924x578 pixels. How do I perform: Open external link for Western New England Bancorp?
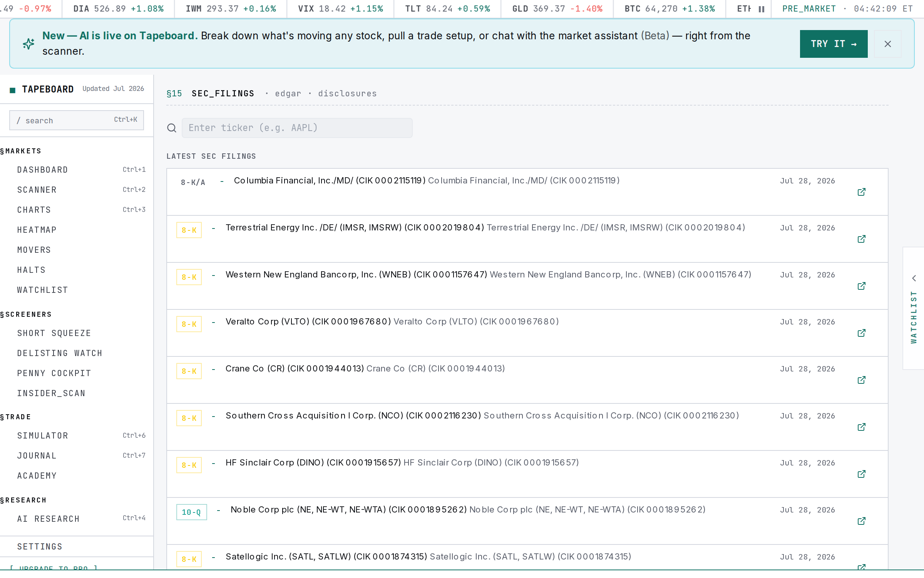pyautogui.click(x=862, y=286)
